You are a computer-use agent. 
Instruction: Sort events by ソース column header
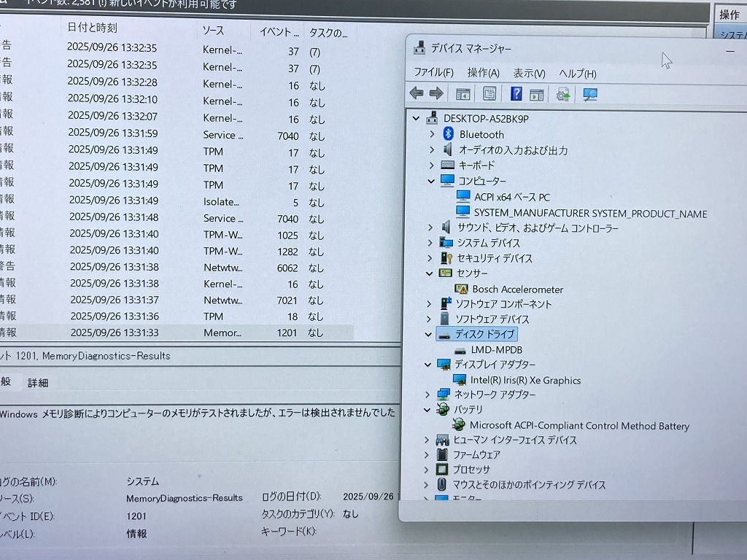point(213,31)
